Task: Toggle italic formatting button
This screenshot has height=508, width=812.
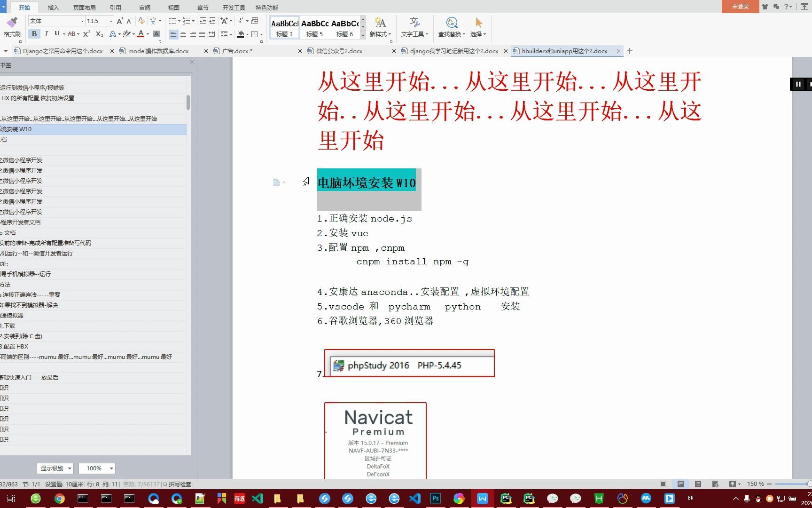Action: tap(46, 34)
